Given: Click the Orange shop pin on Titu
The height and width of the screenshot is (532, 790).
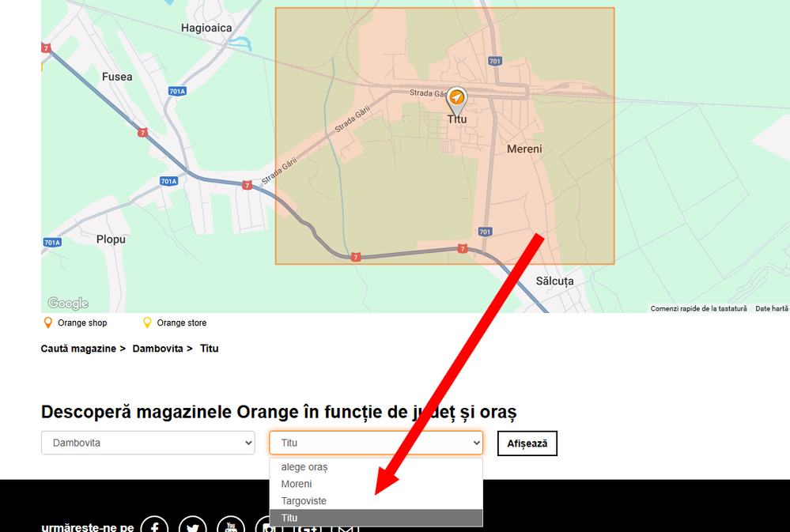Looking at the screenshot, I should tap(456, 99).
